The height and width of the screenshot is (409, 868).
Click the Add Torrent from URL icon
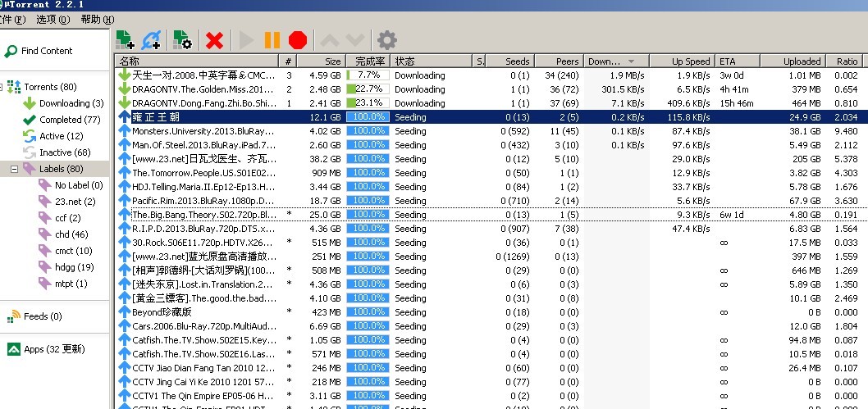click(151, 40)
